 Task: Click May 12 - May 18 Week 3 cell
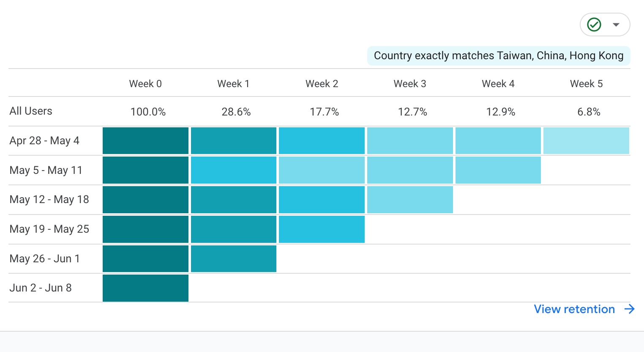click(410, 200)
